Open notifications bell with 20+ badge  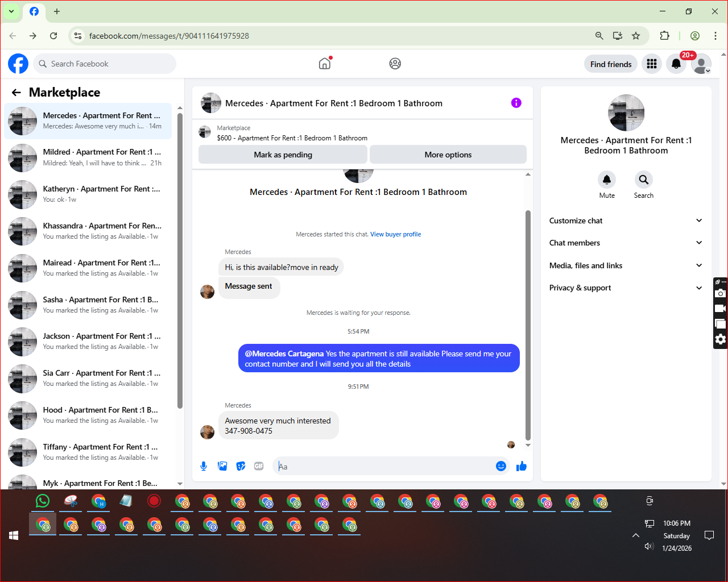[x=676, y=64]
